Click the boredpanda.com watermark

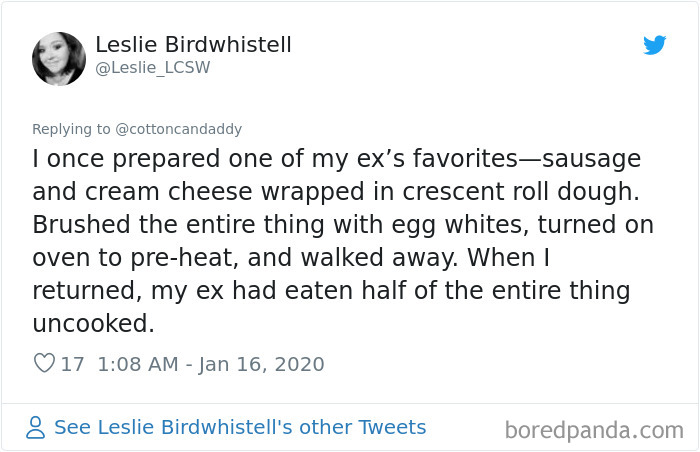pos(594,431)
